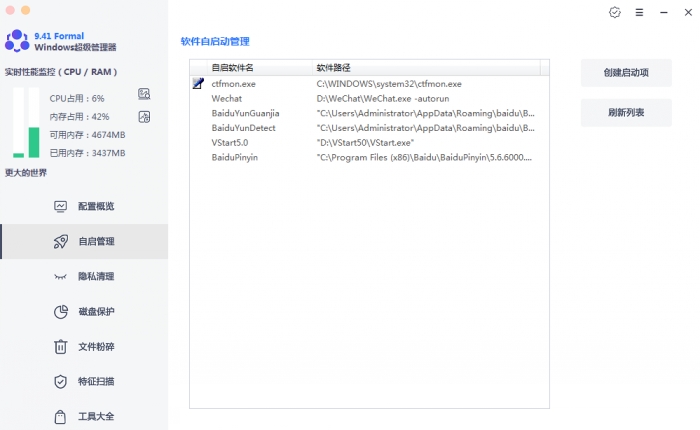Open 工具大全 section
This screenshot has height=430, width=700.
tap(84, 417)
